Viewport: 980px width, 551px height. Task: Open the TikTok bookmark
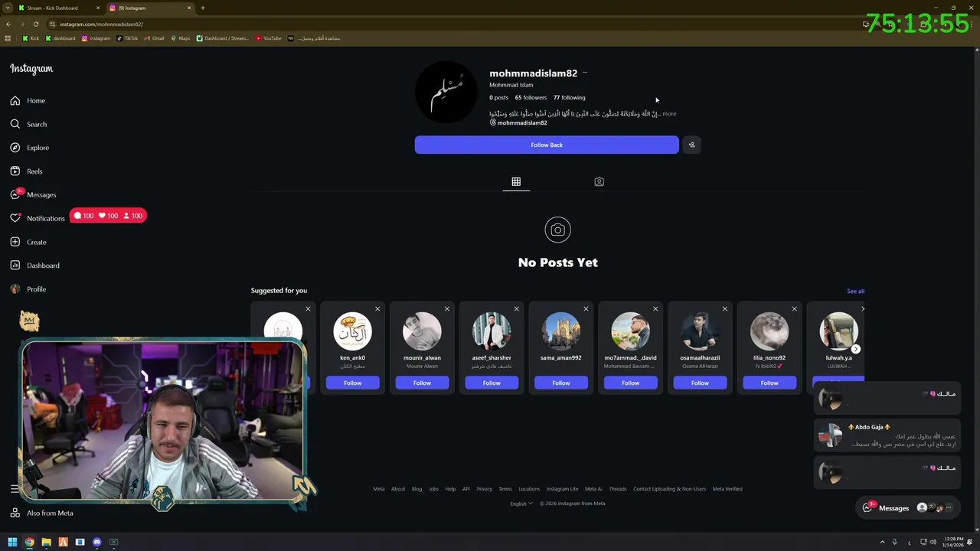(127, 38)
